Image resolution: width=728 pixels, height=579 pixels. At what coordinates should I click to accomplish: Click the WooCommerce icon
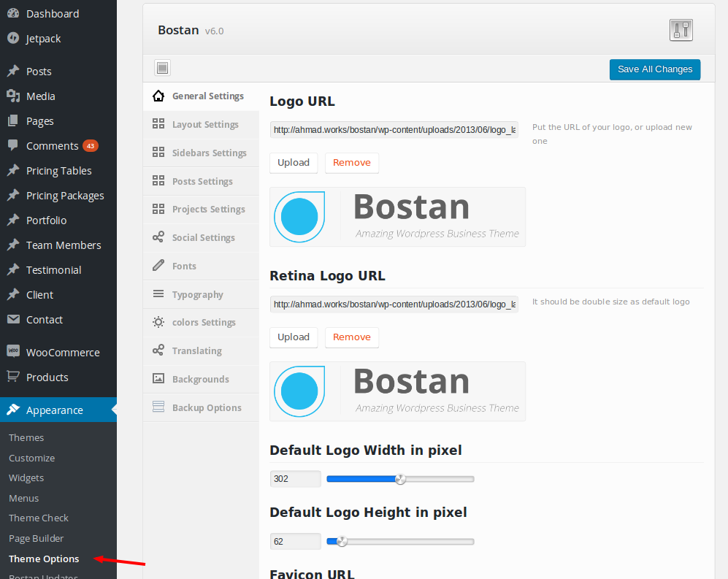13,351
